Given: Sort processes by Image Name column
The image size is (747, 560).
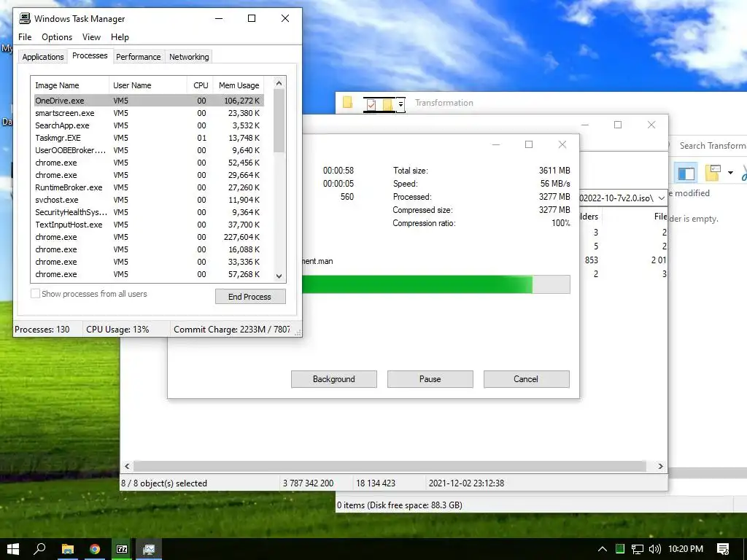Looking at the screenshot, I should coord(71,85).
